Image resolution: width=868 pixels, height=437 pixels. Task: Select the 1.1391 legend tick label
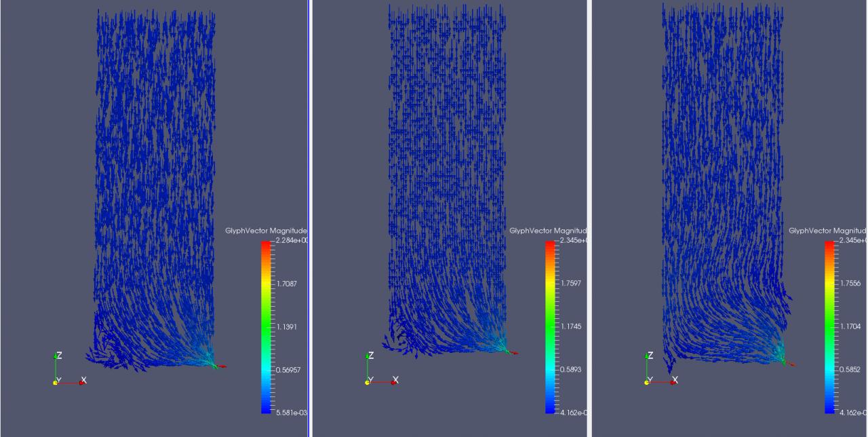(x=287, y=327)
